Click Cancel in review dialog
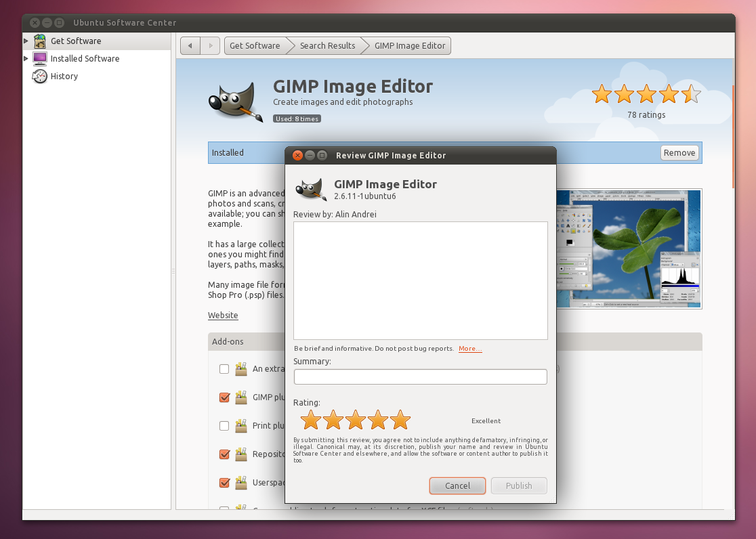 [457, 486]
